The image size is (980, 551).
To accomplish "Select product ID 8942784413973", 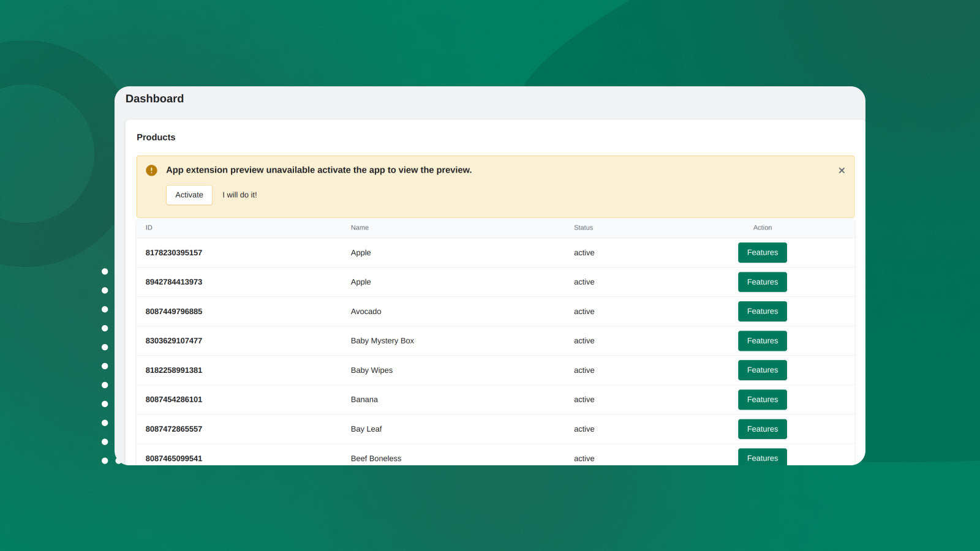I will pos(174,282).
